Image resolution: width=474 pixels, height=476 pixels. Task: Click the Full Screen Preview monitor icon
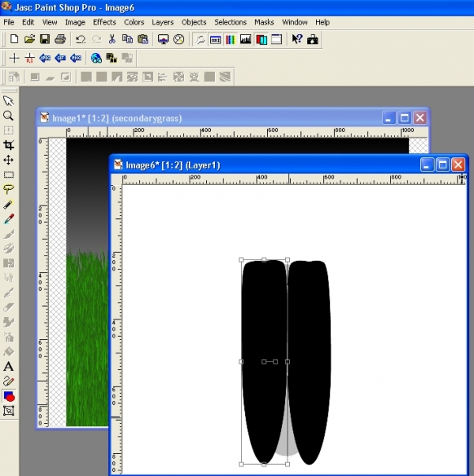[x=164, y=40]
